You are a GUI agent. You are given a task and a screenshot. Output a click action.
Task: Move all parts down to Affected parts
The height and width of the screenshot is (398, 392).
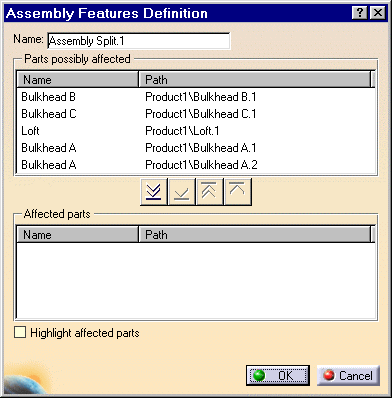point(154,192)
